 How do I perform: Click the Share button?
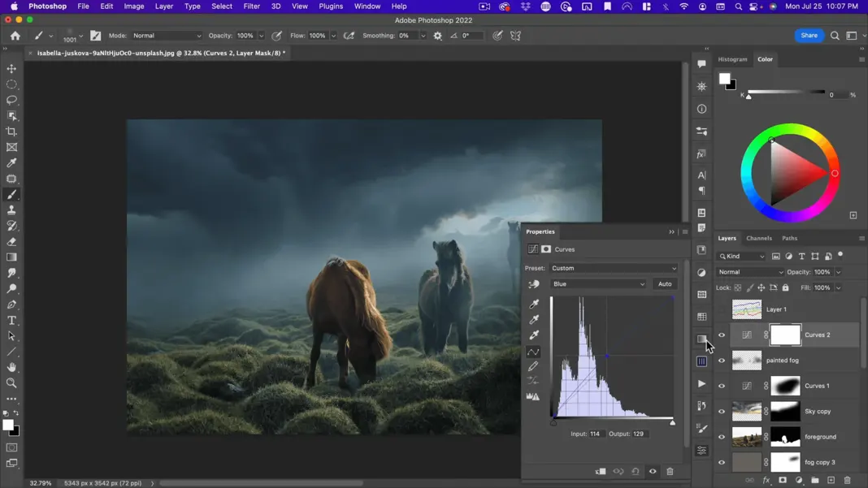(x=809, y=36)
